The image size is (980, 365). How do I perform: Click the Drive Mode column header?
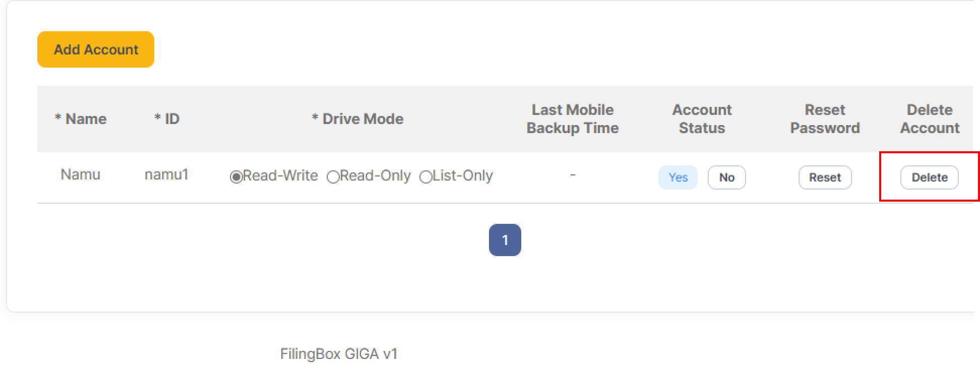click(x=358, y=119)
